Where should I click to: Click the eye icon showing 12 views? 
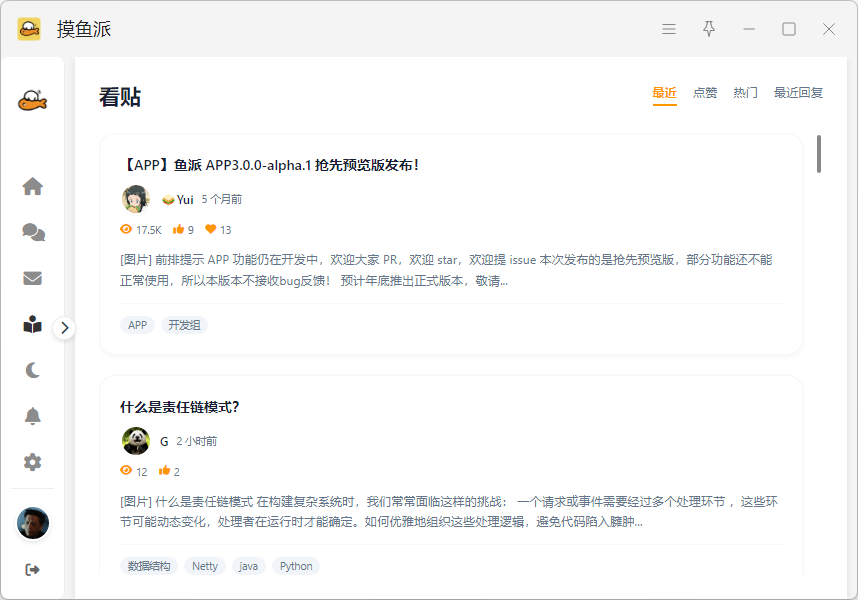(126, 470)
